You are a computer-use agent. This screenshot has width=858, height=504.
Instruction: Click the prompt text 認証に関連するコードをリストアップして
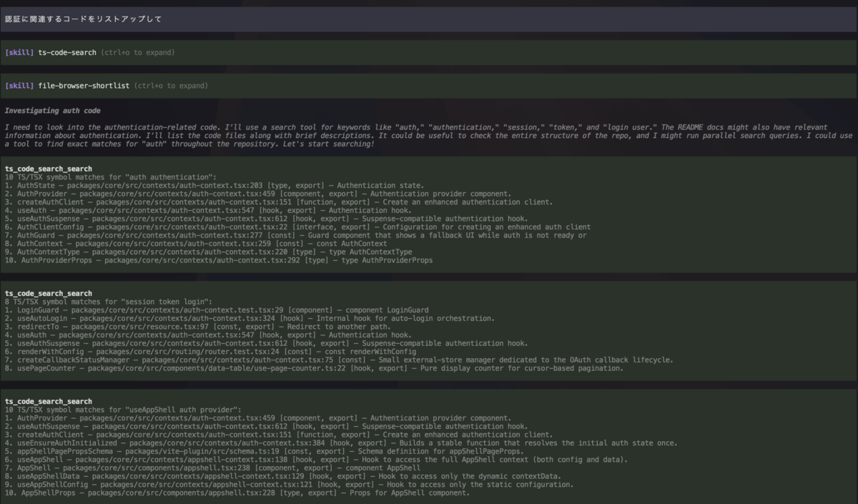(x=83, y=19)
